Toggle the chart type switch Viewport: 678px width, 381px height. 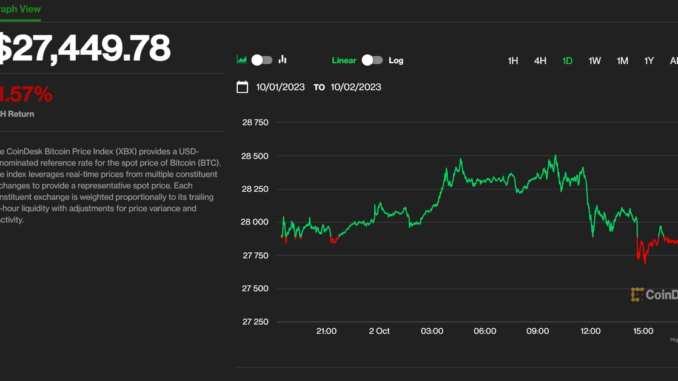point(262,60)
